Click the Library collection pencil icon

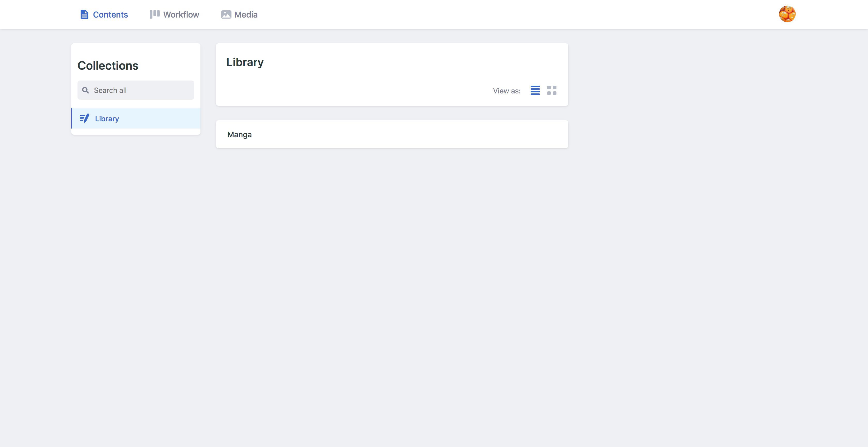(x=84, y=118)
